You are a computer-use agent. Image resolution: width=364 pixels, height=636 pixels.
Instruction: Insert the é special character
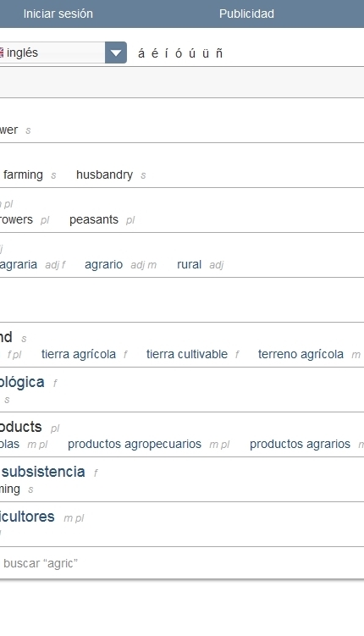pyautogui.click(x=154, y=53)
